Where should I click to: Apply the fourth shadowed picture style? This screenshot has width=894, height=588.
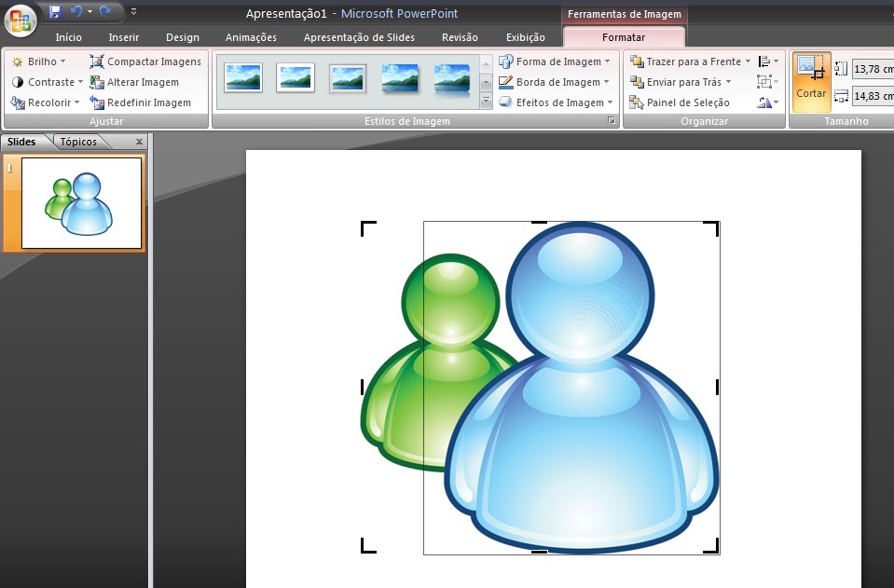(x=400, y=78)
